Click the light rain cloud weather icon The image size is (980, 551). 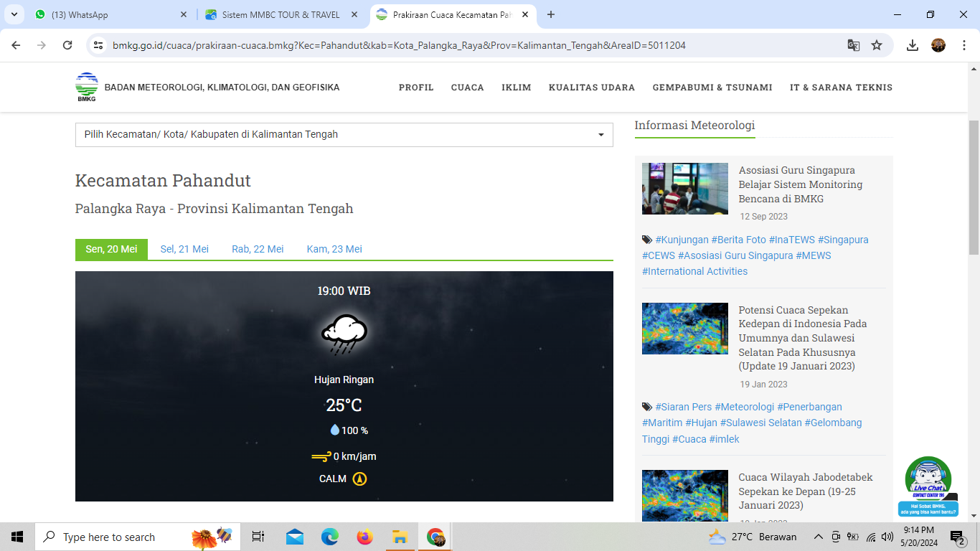coord(344,334)
